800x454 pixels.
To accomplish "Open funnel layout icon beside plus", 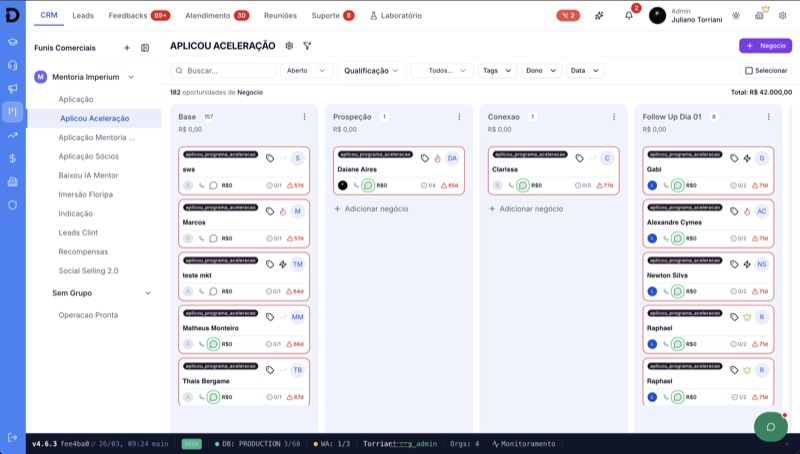I will [145, 48].
